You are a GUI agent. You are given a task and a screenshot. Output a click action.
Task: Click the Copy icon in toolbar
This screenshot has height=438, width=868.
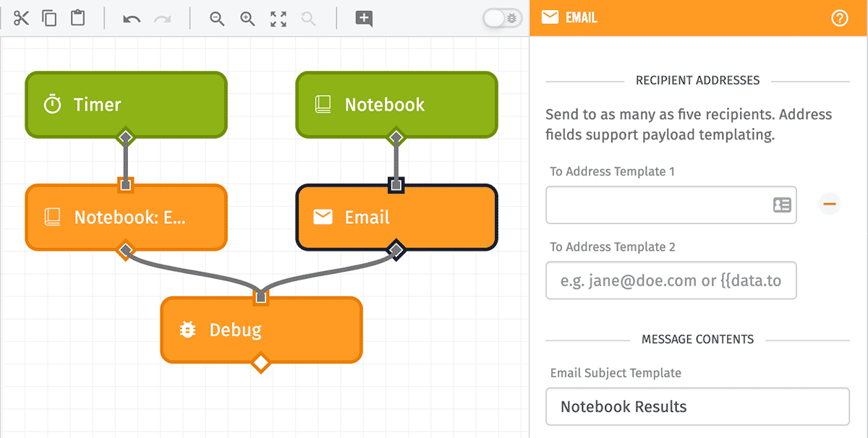tap(49, 18)
